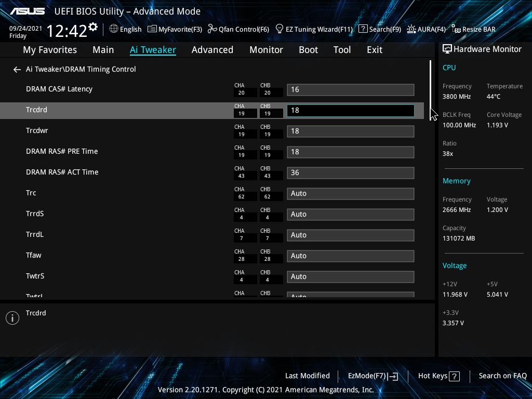Click the info icon in the help area
Screen dimensions: 532x399
(12, 318)
